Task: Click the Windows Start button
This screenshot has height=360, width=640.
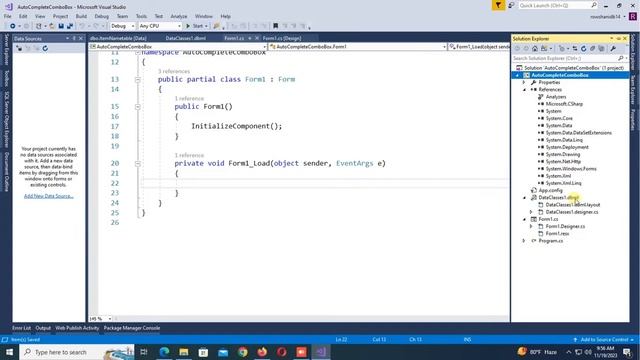Action: tap(9, 352)
